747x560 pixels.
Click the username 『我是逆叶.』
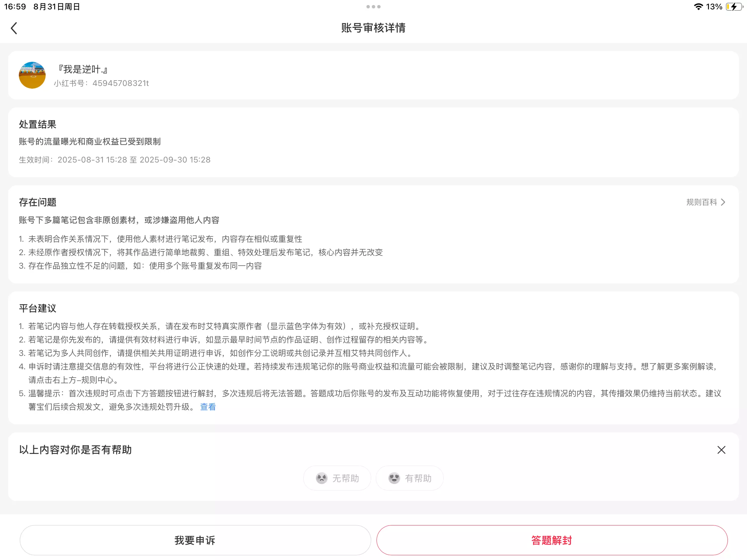(x=82, y=69)
